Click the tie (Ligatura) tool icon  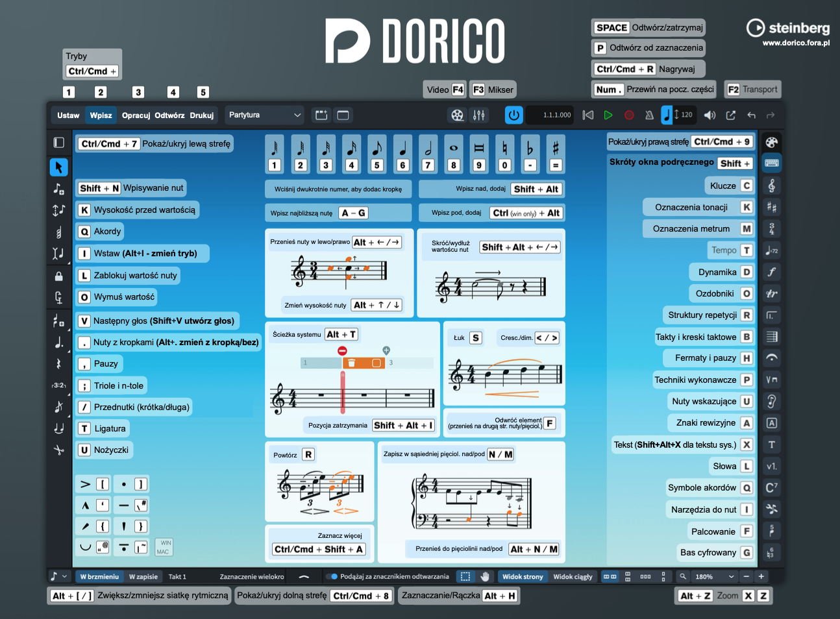[58, 428]
